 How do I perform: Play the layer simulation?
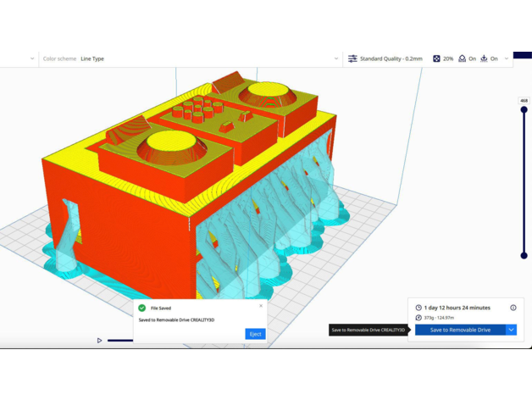pyautogui.click(x=100, y=341)
